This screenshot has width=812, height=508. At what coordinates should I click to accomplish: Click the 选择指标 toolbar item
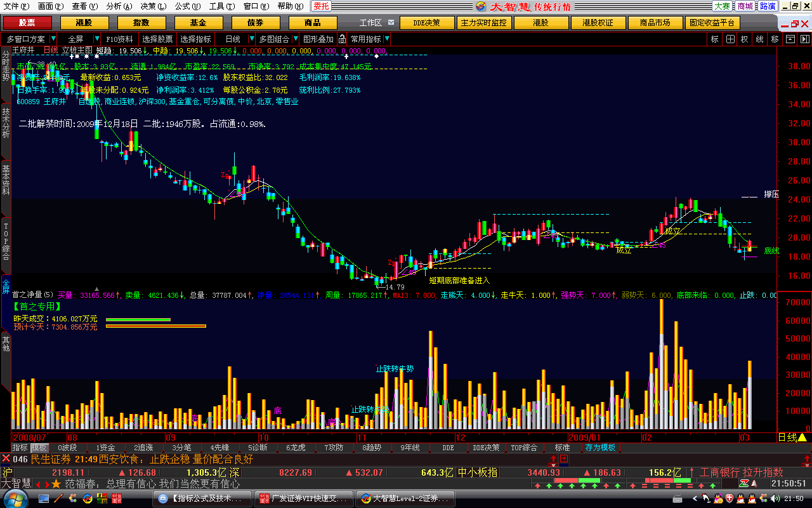coord(195,39)
